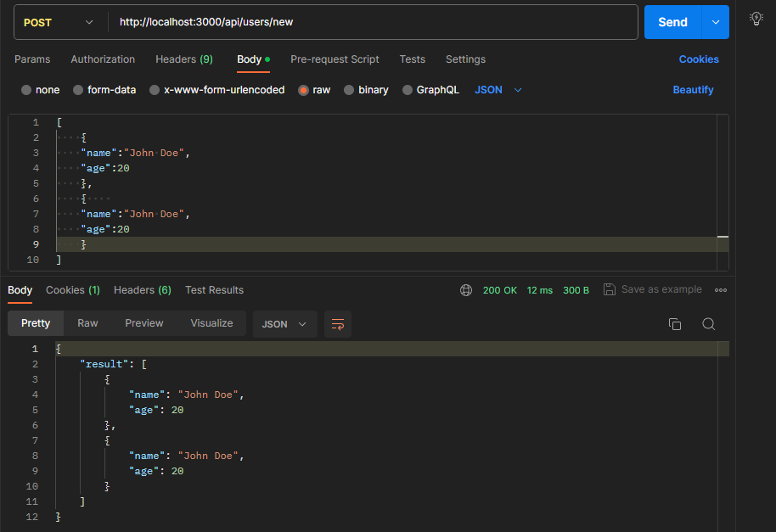
Task: Click the Cookies link
Action: (698, 59)
